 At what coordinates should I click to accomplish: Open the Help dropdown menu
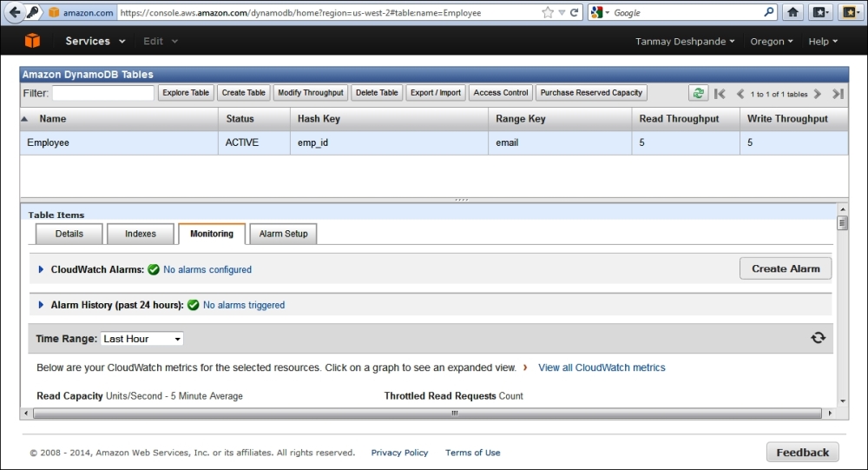click(x=823, y=42)
